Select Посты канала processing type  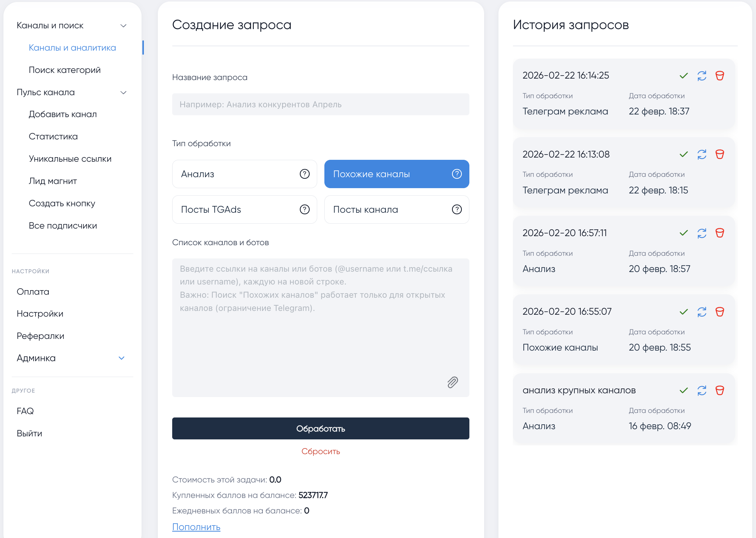pyautogui.click(x=397, y=209)
